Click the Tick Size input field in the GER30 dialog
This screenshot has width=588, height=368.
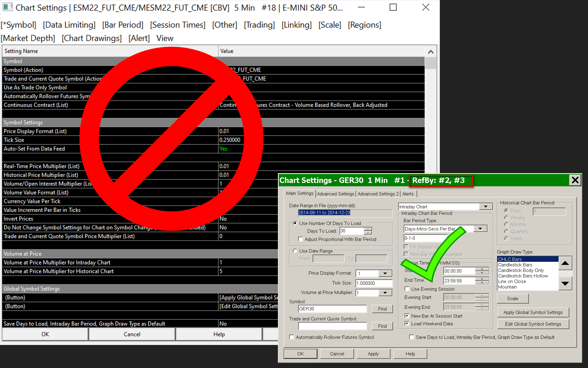(x=374, y=283)
